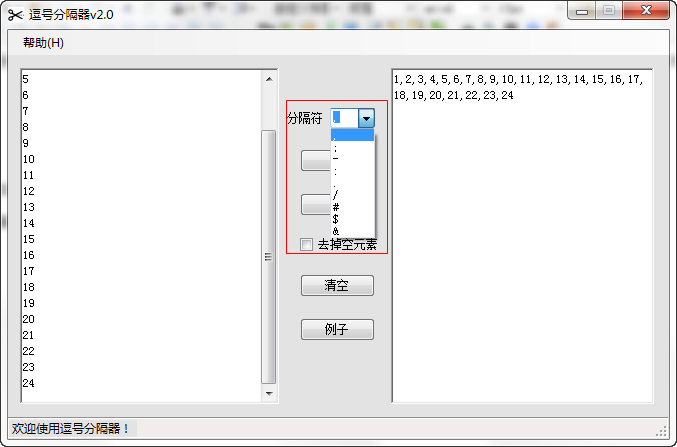This screenshot has width=677, height=447.
Task: Enable the 去掉空元素 checkbox
Action: pyautogui.click(x=306, y=244)
